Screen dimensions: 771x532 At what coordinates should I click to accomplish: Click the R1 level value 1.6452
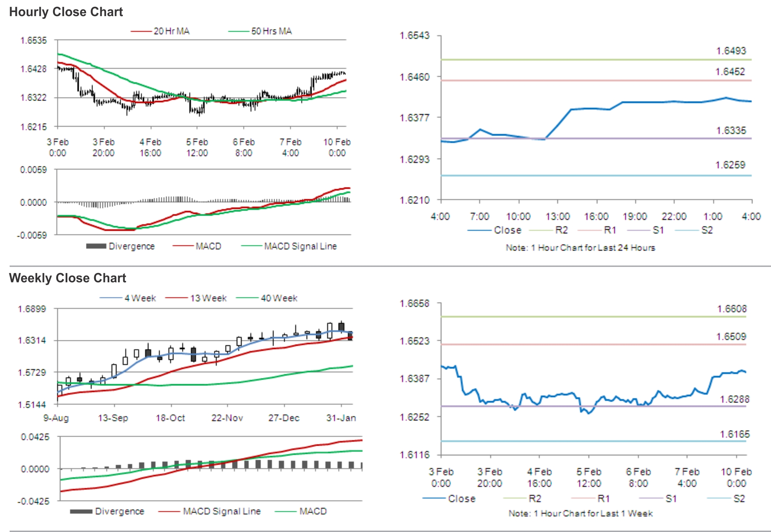(730, 72)
